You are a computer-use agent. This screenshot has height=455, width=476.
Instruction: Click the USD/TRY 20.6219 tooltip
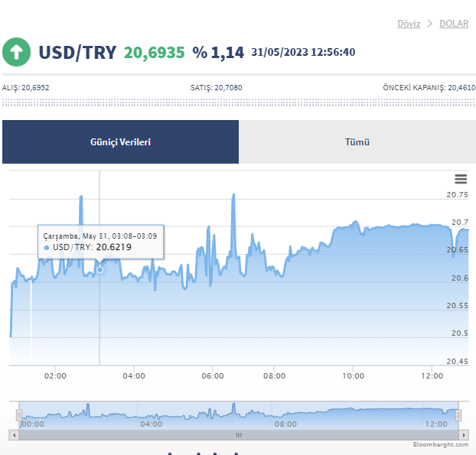pos(101,242)
